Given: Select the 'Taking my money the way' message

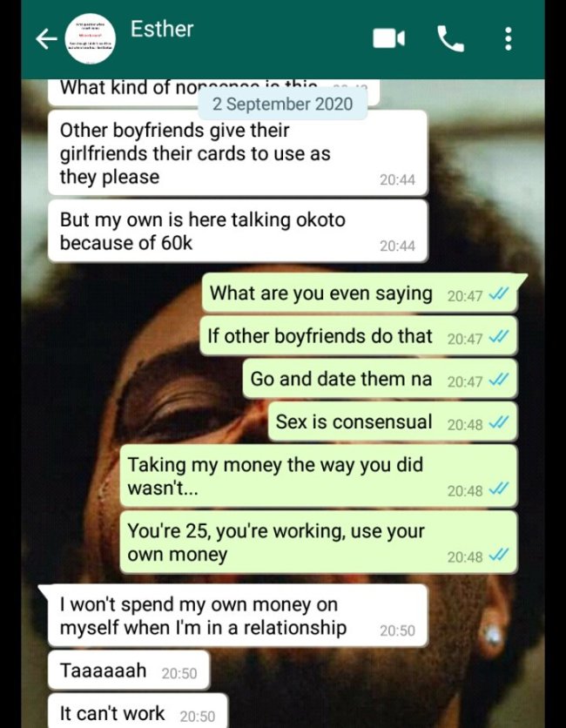Looking at the screenshot, I should [x=319, y=475].
